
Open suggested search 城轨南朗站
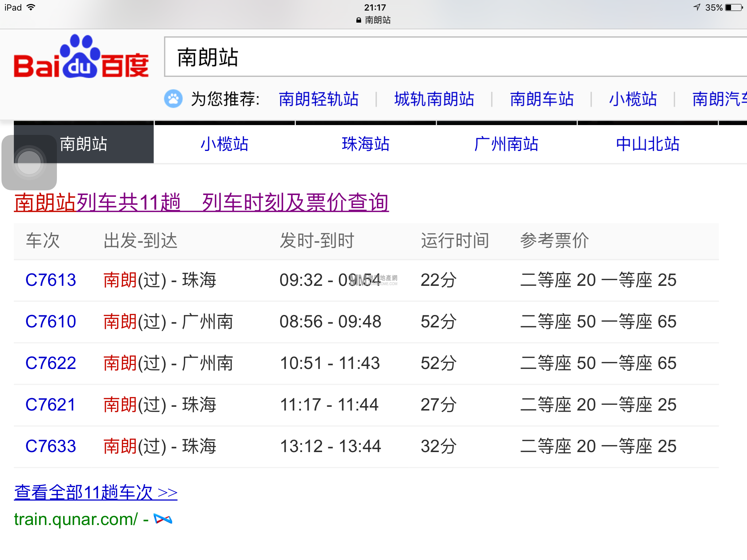[434, 99]
